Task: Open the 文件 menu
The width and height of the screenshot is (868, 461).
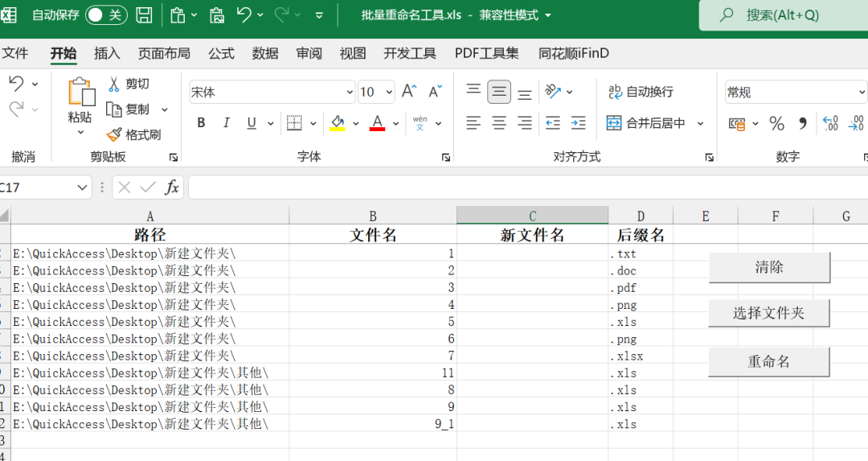Action: (x=15, y=53)
